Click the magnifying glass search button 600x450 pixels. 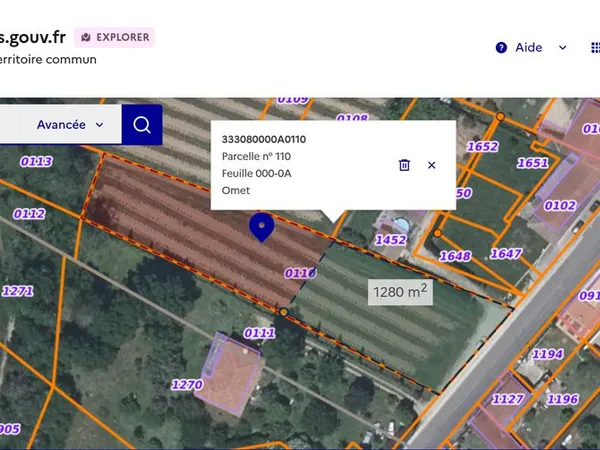[142, 125]
